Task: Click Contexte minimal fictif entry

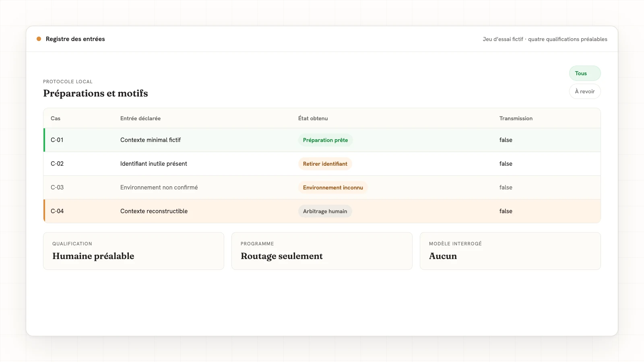Action: (151, 140)
